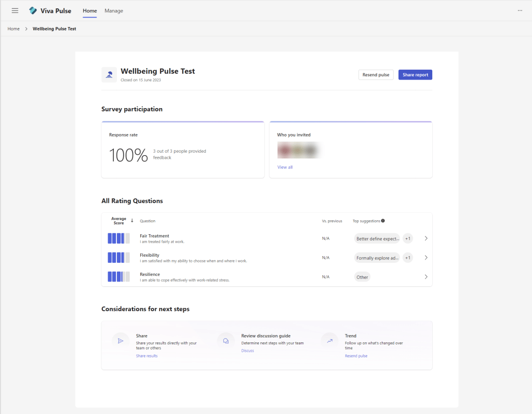Open the more options ellipsis menu

[520, 10]
